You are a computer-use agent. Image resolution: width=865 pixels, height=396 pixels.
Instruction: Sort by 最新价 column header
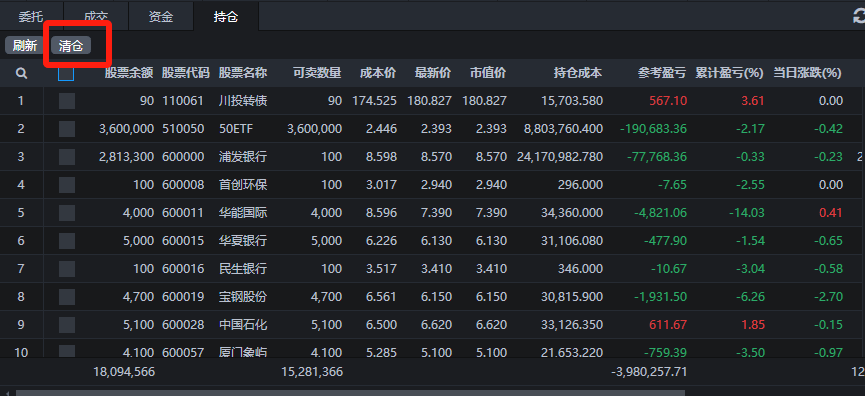click(433, 73)
